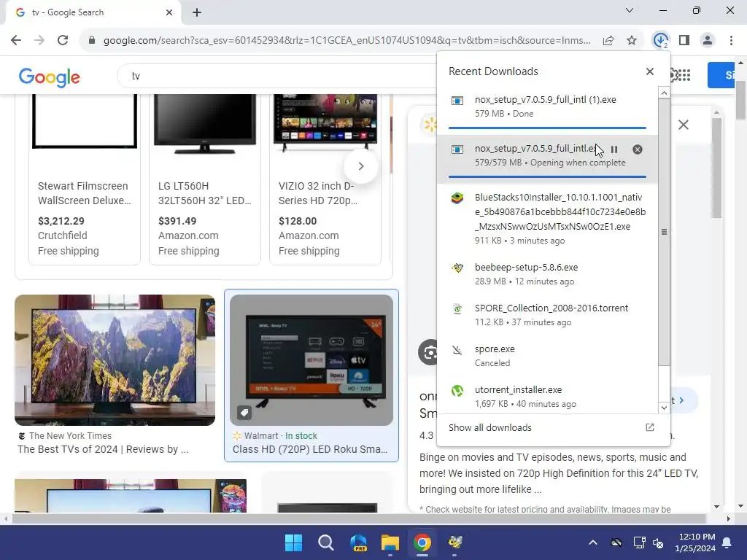
Task: Click the Google logo
Action: click(x=50, y=77)
